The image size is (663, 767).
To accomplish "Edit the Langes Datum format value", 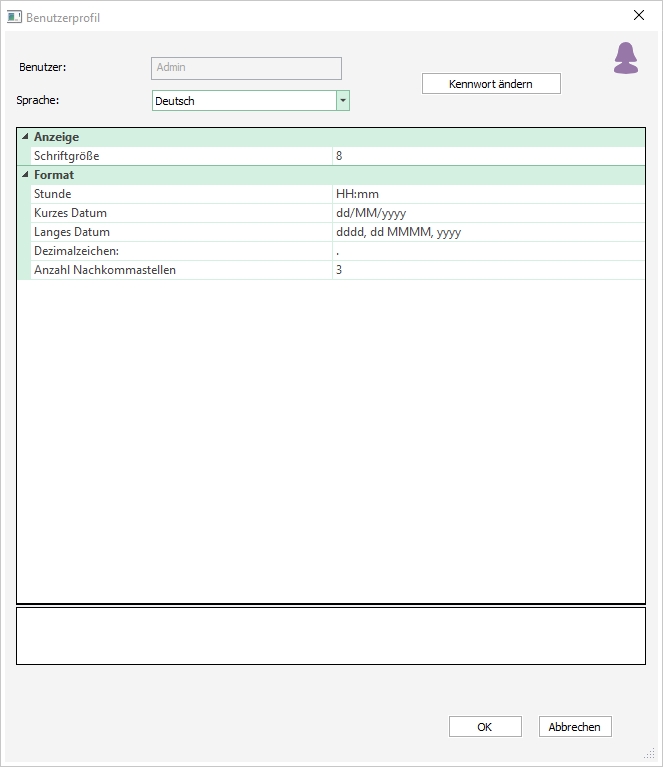I will [x=488, y=232].
